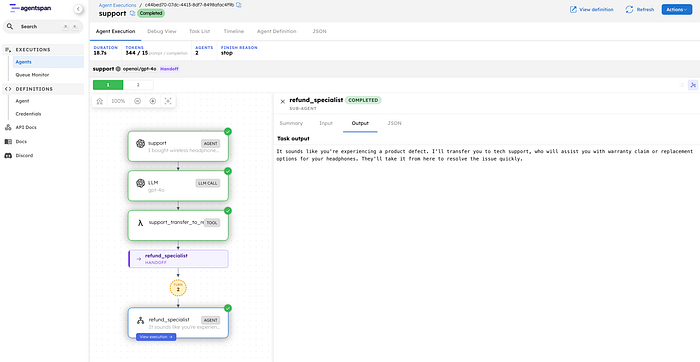Switch to Agent Definition tab
This screenshot has width=700, height=362.
[x=276, y=31]
